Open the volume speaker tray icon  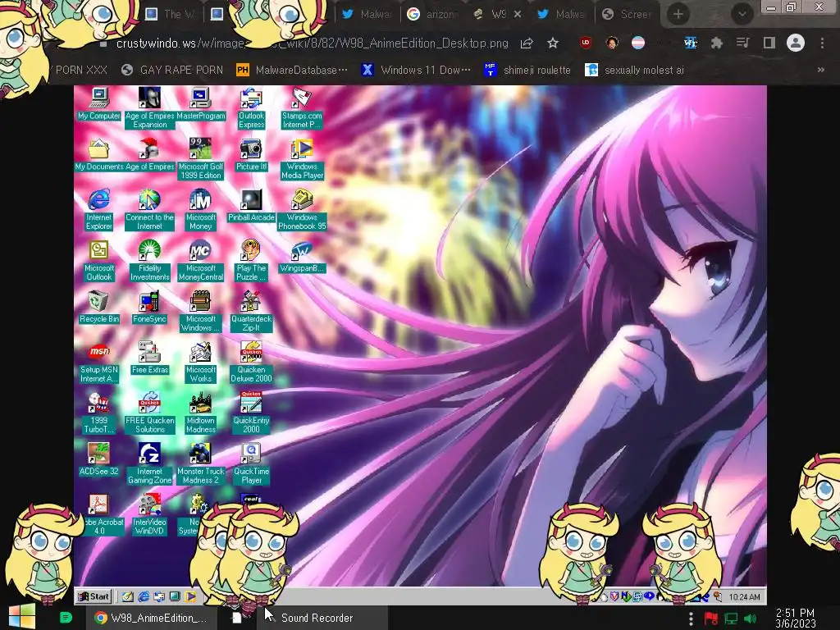coord(750,619)
